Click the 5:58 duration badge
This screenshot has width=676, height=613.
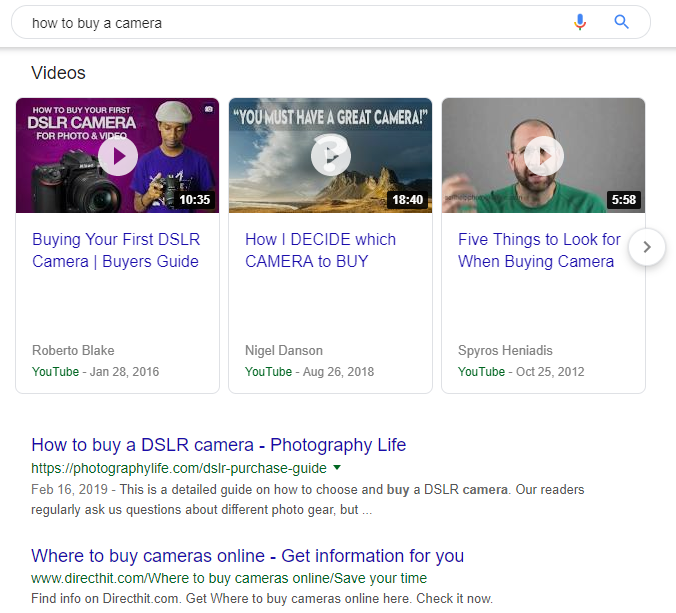[623, 200]
